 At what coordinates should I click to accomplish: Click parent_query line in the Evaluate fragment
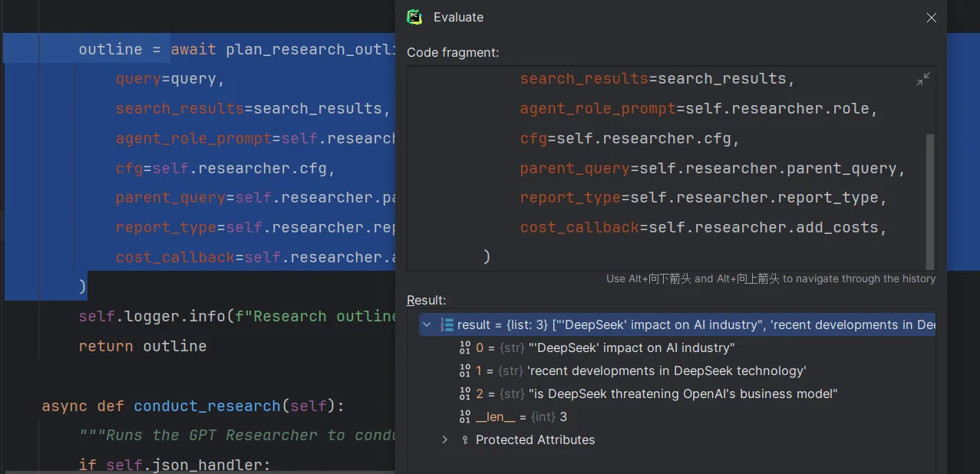pos(713,169)
